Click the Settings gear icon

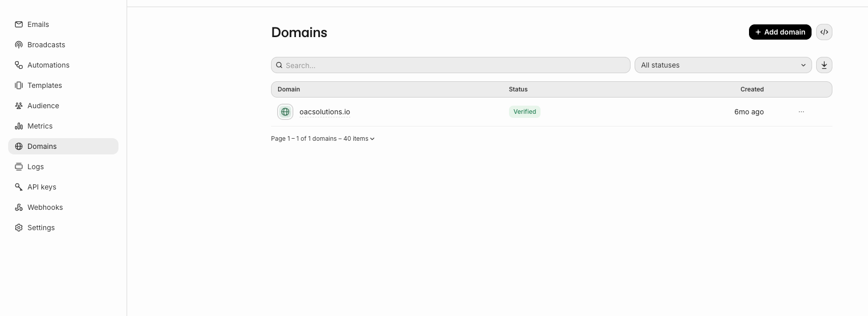coord(19,228)
